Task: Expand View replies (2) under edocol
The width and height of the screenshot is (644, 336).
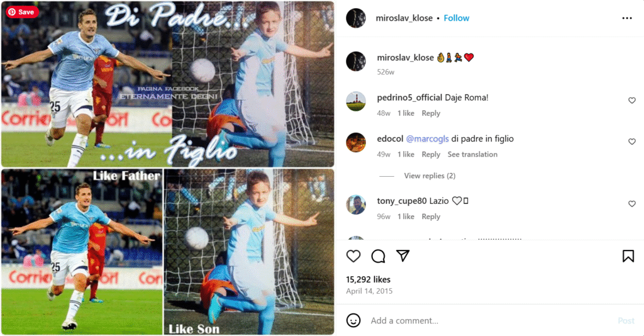Action: (x=430, y=176)
